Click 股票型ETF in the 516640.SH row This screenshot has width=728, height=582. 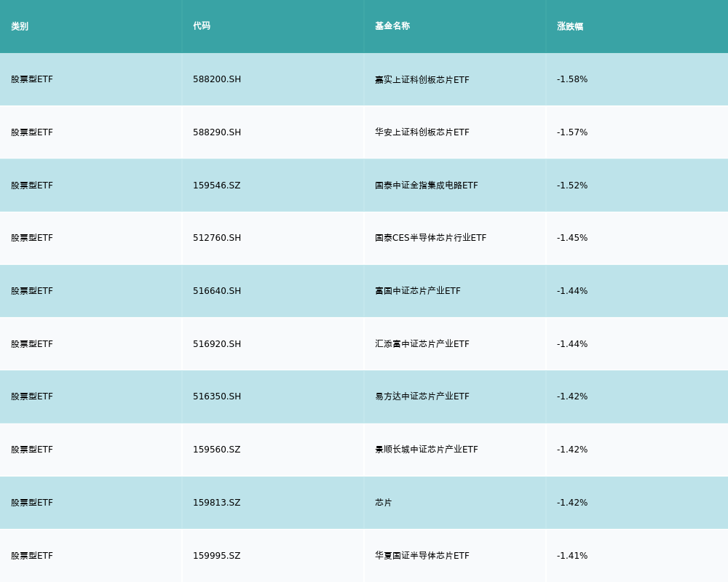32,291
